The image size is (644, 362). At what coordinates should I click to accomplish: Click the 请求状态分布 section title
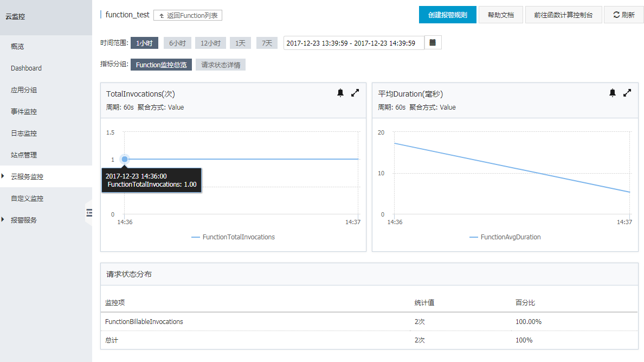point(129,275)
